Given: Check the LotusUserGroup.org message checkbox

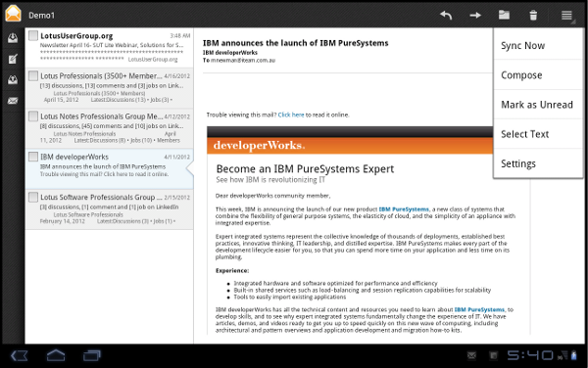Looking at the screenshot, I should [33, 35].
